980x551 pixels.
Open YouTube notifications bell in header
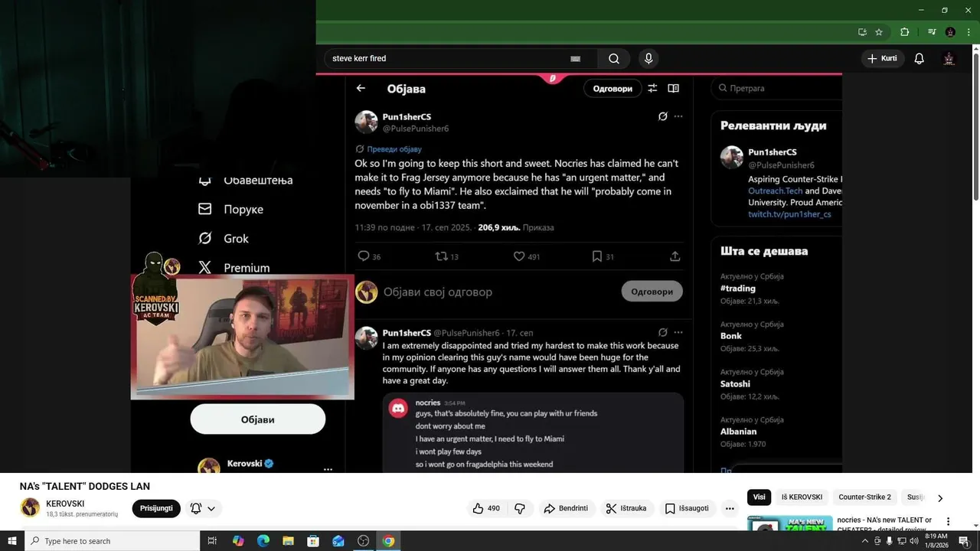coord(920,59)
